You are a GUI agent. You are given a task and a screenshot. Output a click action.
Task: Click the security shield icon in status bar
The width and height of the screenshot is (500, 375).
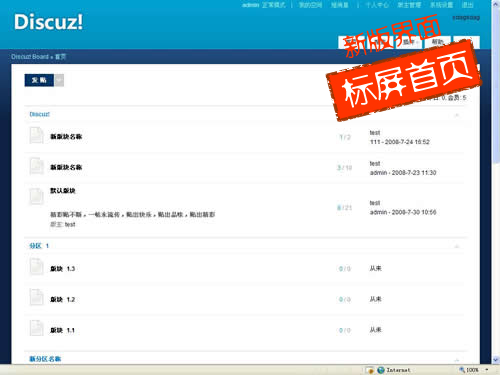click(369, 370)
